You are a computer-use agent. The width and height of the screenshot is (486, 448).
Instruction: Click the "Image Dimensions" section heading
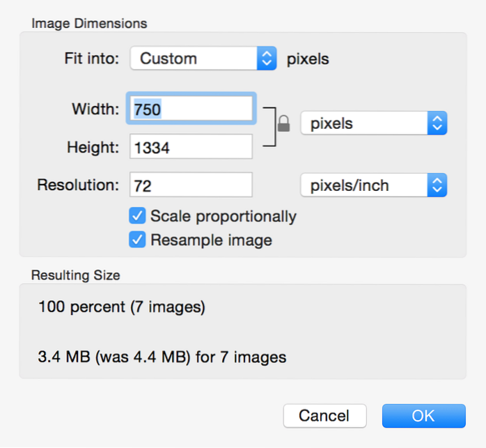[89, 23]
